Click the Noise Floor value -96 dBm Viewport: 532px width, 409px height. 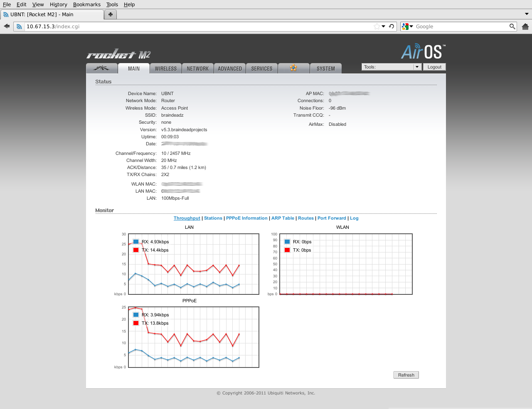[337, 108]
